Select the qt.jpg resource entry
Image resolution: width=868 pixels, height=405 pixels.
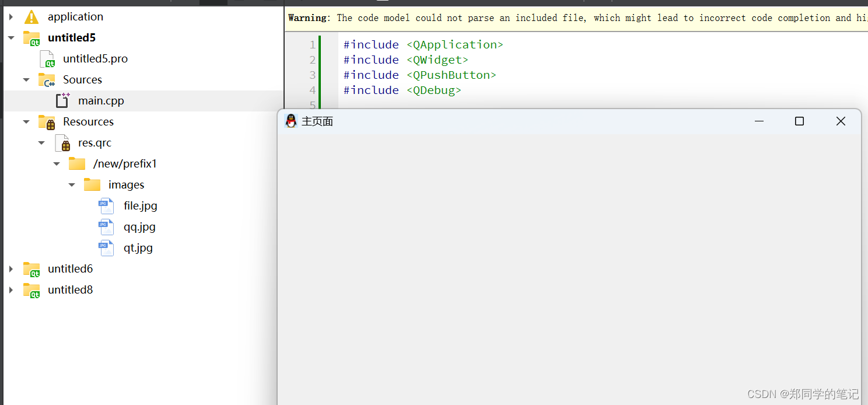pyautogui.click(x=138, y=247)
